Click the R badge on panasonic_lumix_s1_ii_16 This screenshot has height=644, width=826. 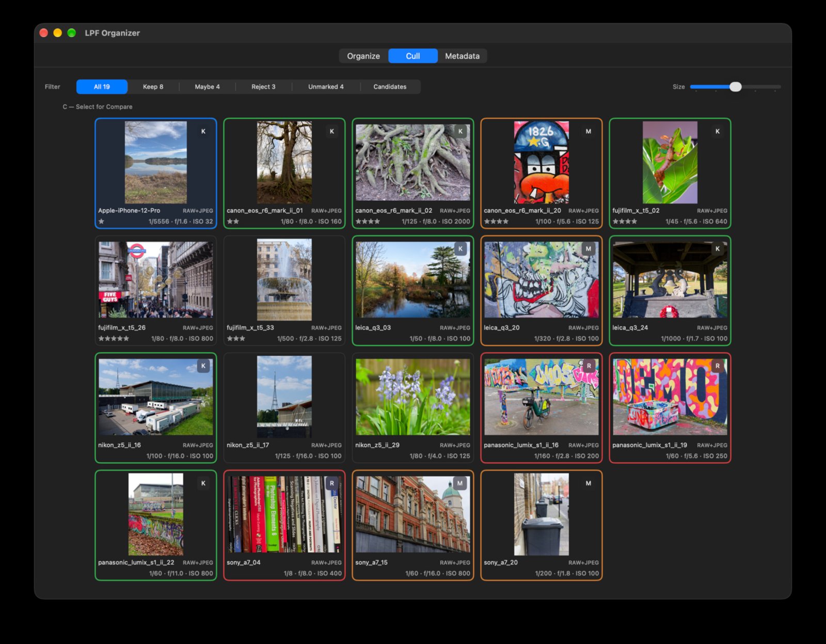[589, 366]
